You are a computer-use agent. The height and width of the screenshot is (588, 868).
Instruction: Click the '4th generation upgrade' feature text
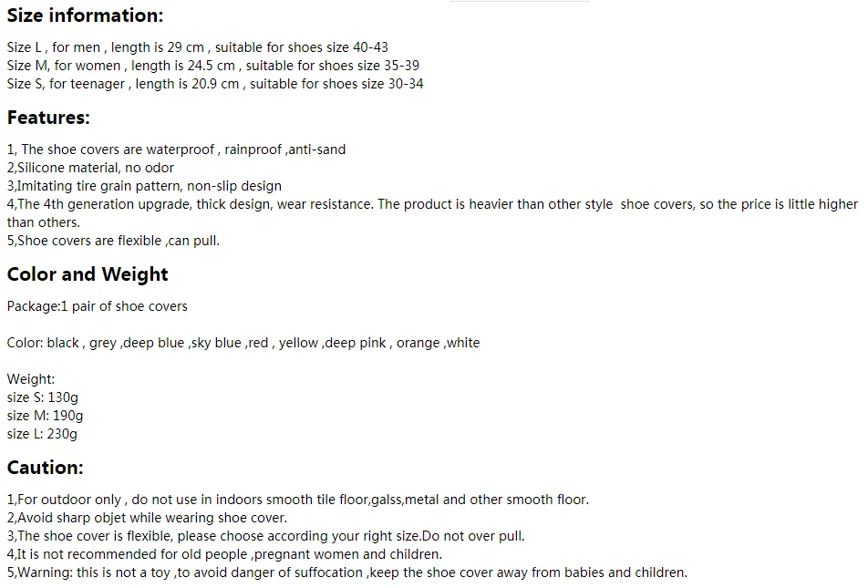432,213
